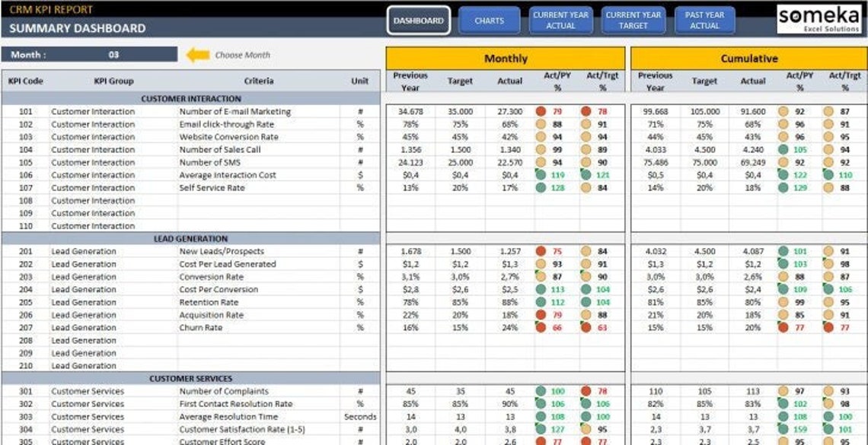868x445 pixels.
Task: Select the Monthly header banner
Action: (506, 58)
